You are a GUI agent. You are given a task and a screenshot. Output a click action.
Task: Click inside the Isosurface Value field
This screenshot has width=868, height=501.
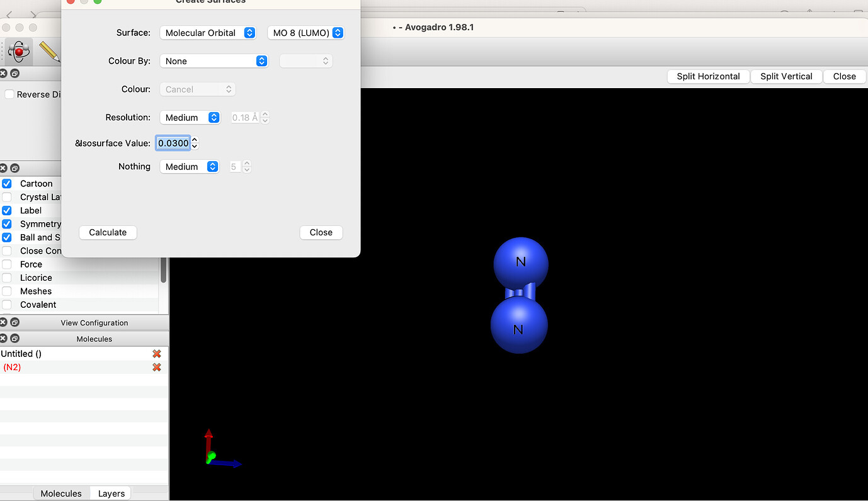[173, 143]
